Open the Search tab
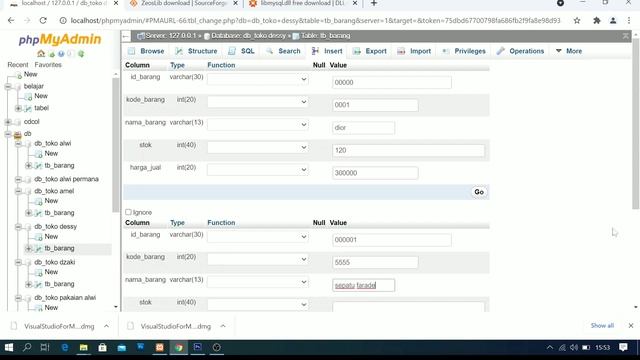The height and width of the screenshot is (360, 640). 283,51
